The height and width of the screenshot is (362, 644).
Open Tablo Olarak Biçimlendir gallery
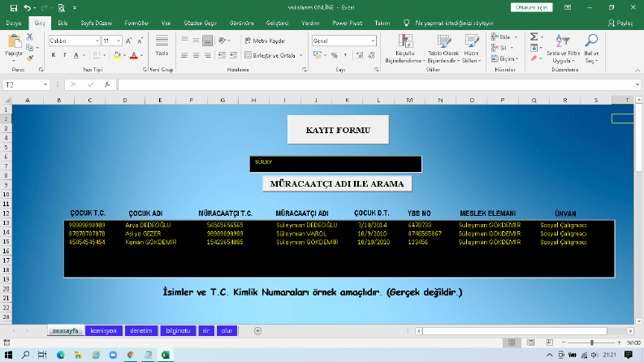click(443, 49)
